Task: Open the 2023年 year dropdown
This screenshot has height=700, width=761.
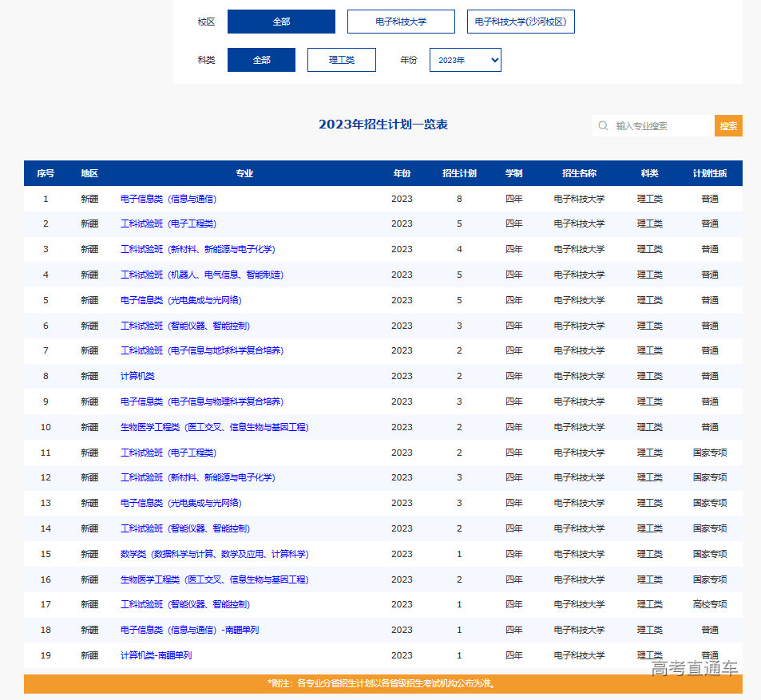Action: tap(465, 60)
